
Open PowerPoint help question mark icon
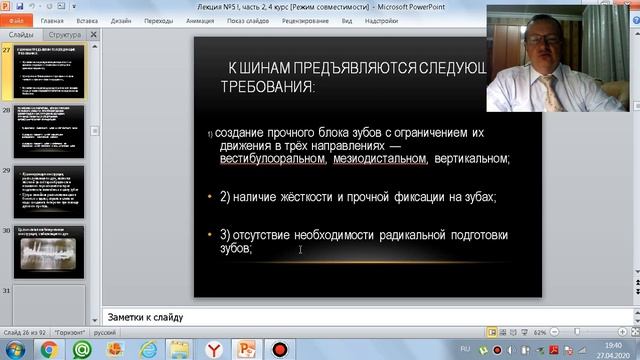(636, 20)
